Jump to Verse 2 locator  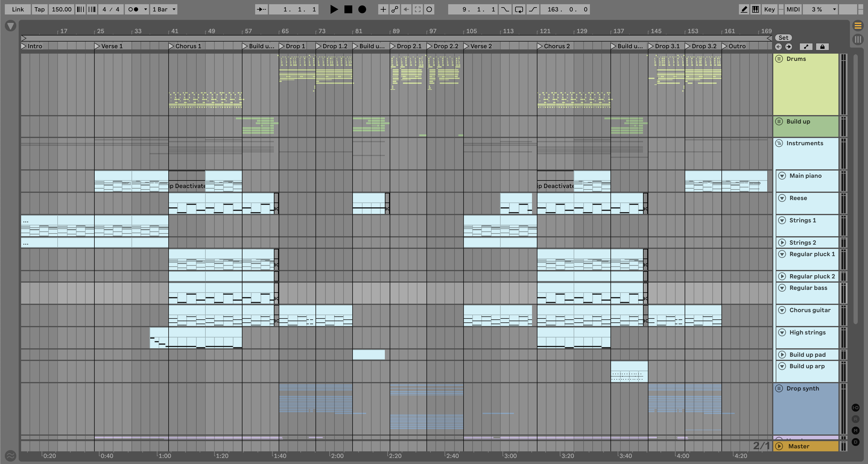[478, 46]
